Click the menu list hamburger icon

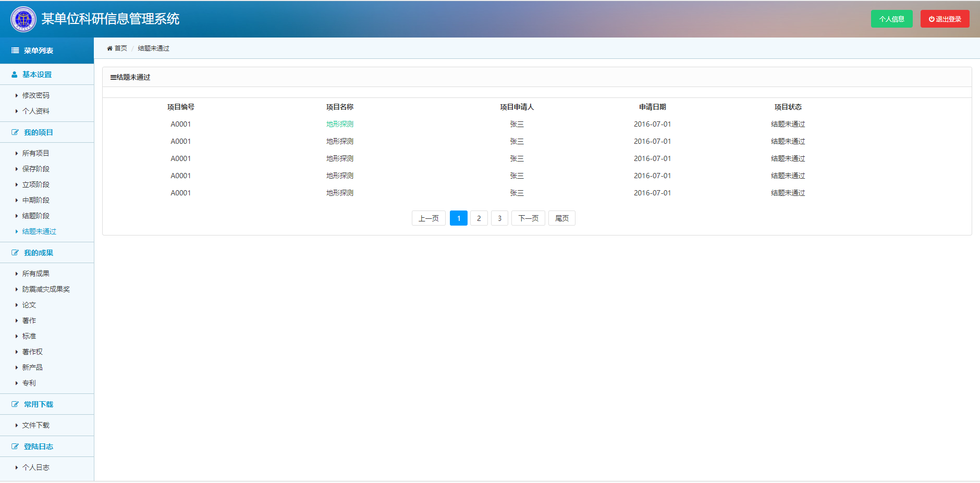(x=15, y=51)
